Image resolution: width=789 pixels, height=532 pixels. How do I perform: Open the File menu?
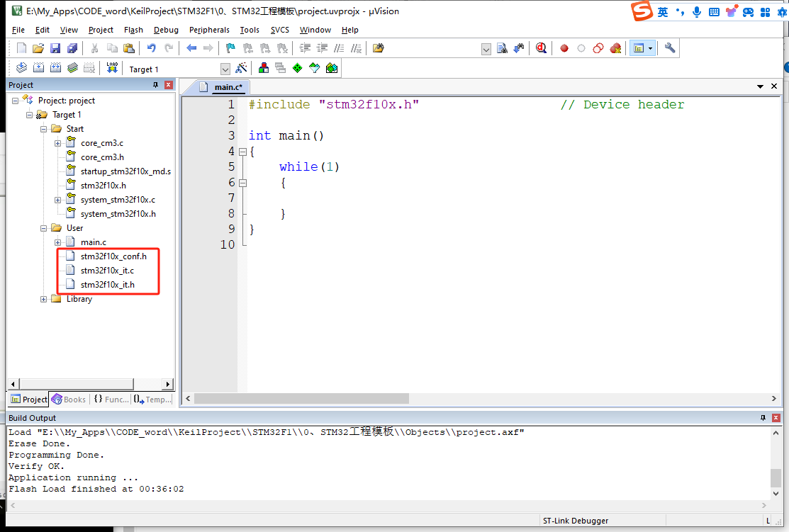pos(18,30)
